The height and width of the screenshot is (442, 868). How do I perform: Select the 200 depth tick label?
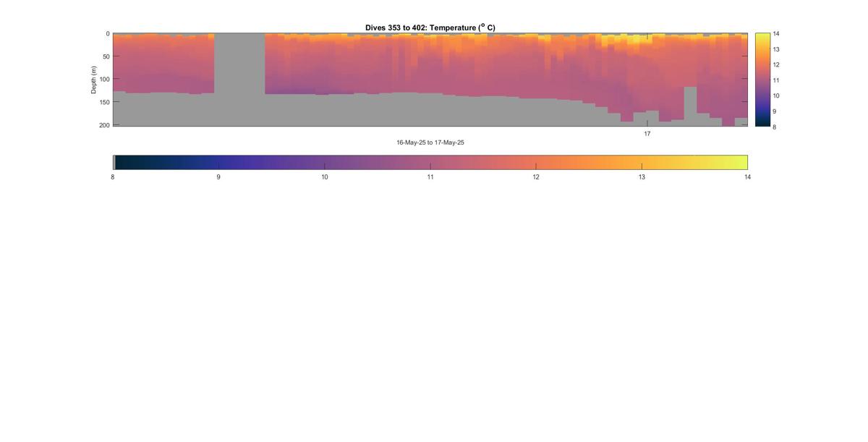point(105,125)
